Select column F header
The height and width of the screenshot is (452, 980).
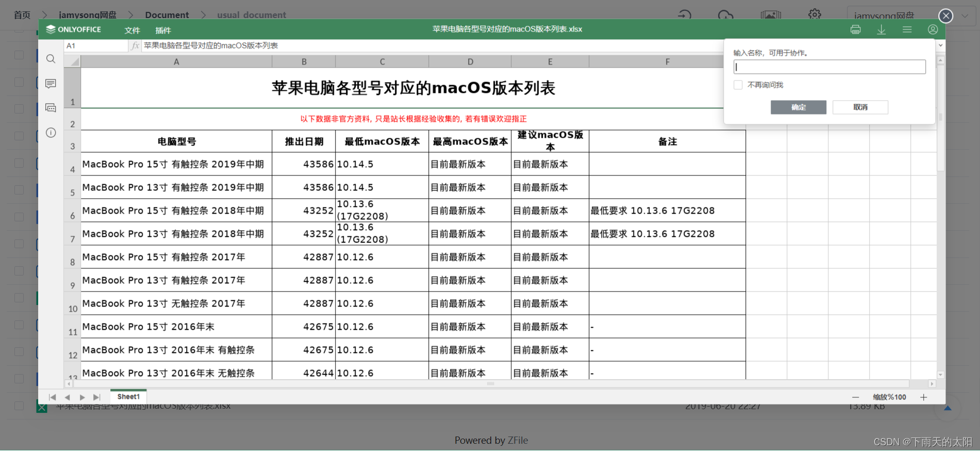pyautogui.click(x=667, y=61)
